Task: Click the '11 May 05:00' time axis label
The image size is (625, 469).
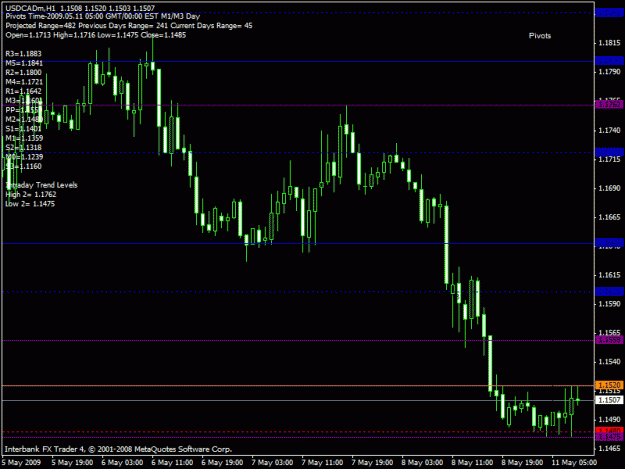Action: point(574,462)
